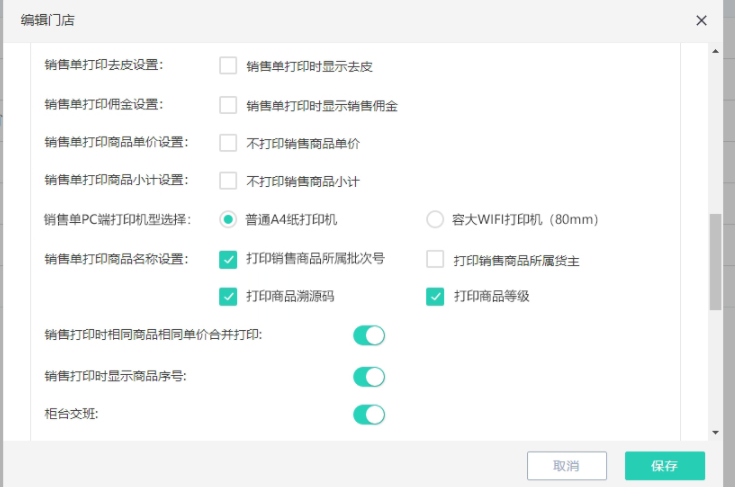Viewport: 735px width, 487px height.
Task: Uncheck 打印商品溯源码 checkbox
Action: pyautogui.click(x=228, y=297)
